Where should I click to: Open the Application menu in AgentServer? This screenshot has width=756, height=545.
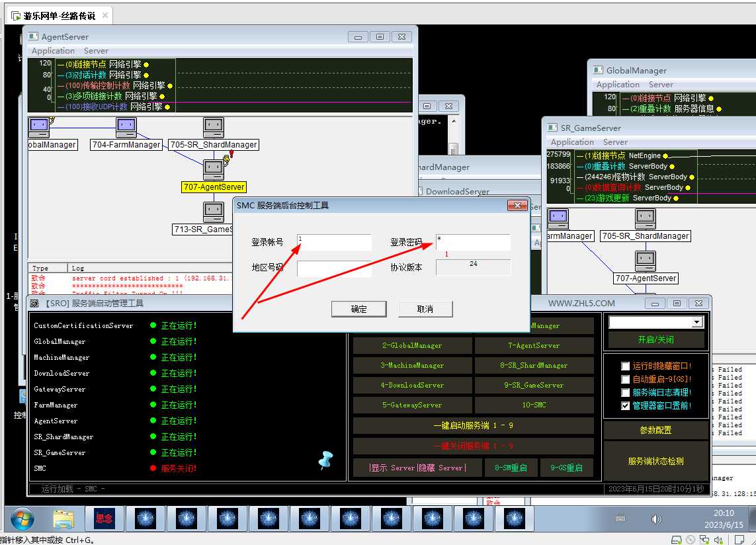[x=53, y=51]
